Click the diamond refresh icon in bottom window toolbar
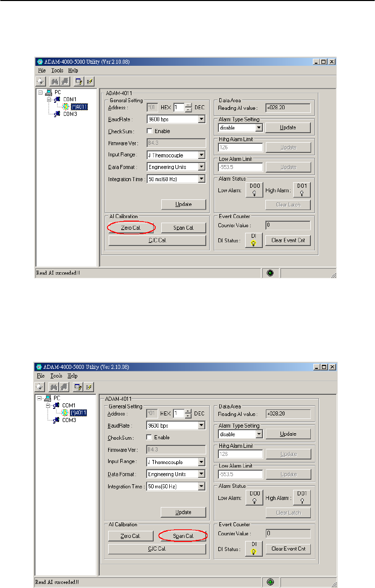The image size is (375, 588). click(x=40, y=387)
